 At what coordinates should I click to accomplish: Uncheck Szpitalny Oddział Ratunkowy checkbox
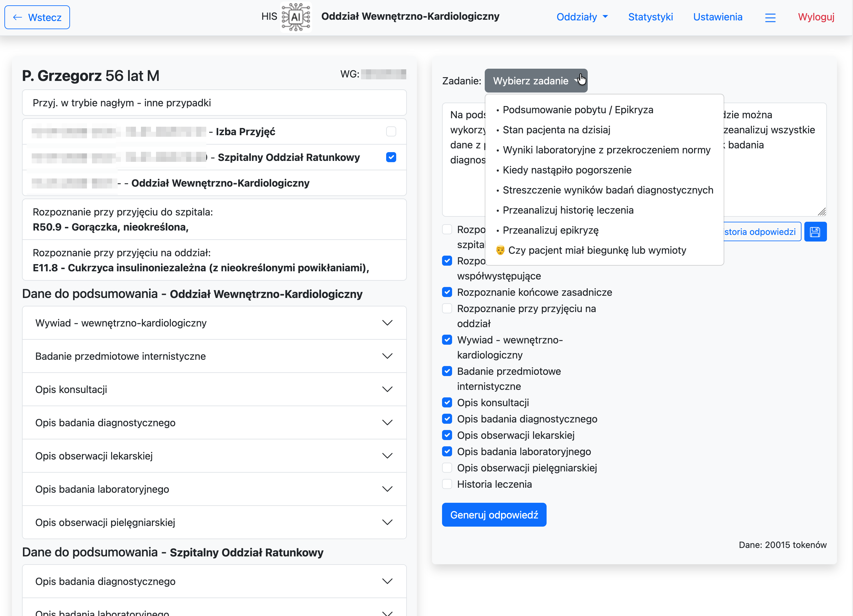click(x=391, y=157)
